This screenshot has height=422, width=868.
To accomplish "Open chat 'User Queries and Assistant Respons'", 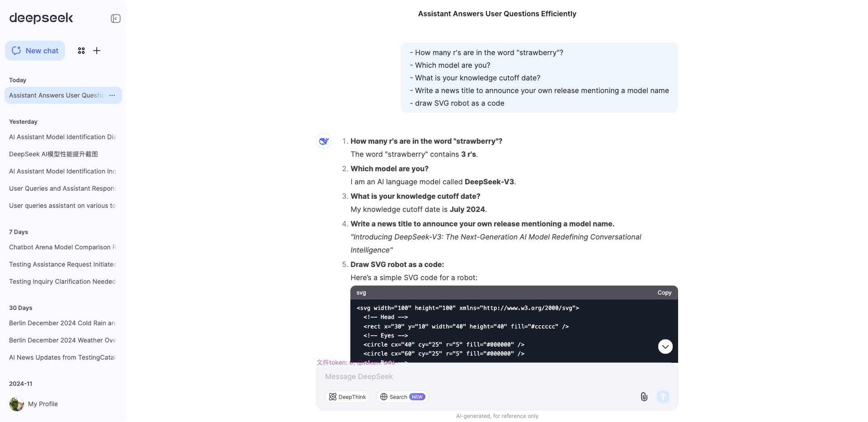I will tap(63, 188).
